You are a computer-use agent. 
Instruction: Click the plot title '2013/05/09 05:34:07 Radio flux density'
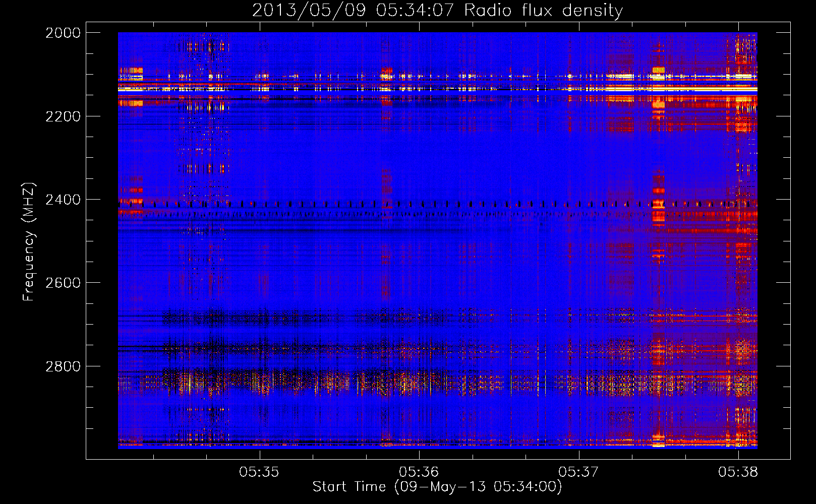click(x=437, y=10)
